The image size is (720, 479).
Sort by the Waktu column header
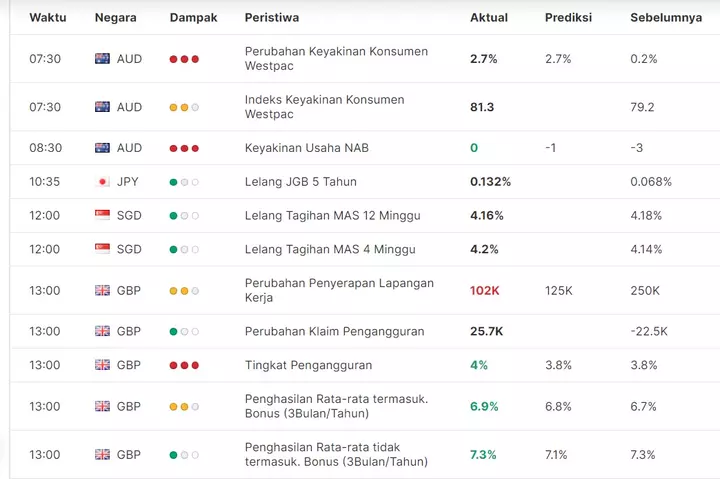[x=48, y=17]
